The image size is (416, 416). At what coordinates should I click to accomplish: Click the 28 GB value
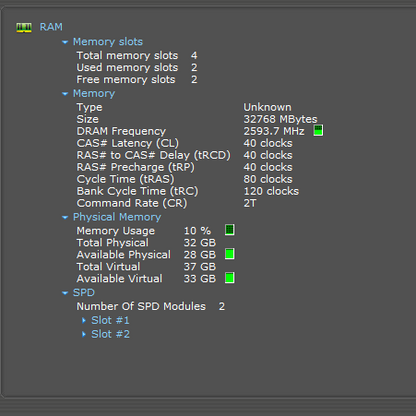[200, 255]
